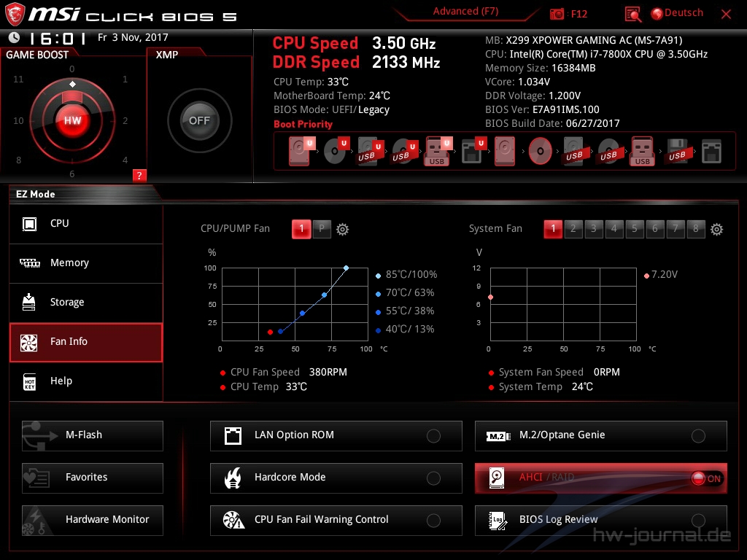Select System Fan 1 tab
Viewport: 747px width, 560px height.
[x=553, y=229]
